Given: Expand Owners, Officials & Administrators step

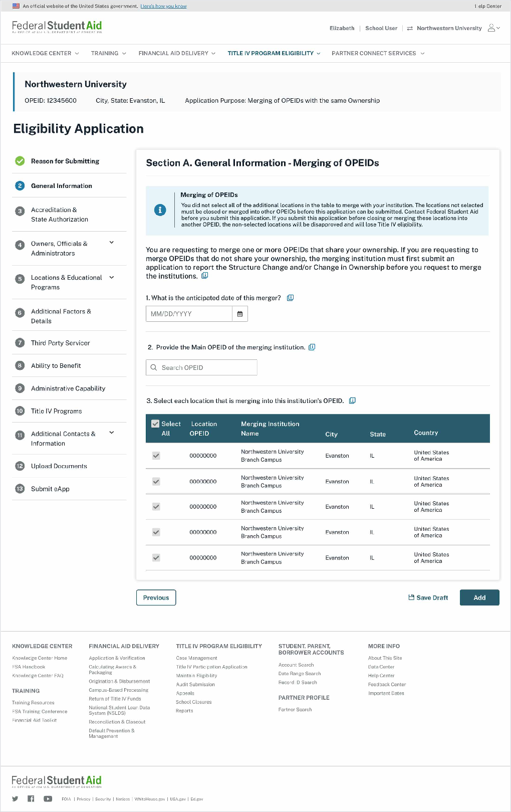Looking at the screenshot, I should [x=112, y=243].
